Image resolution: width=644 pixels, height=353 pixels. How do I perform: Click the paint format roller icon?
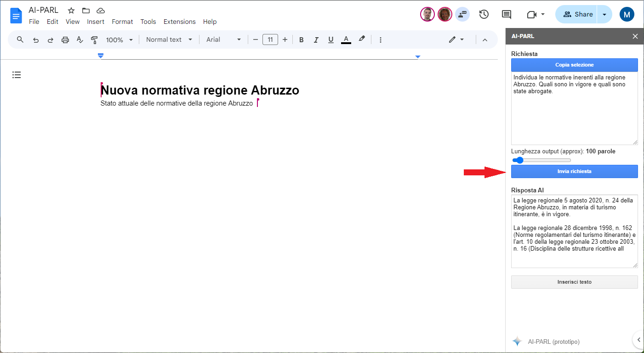pyautogui.click(x=95, y=40)
